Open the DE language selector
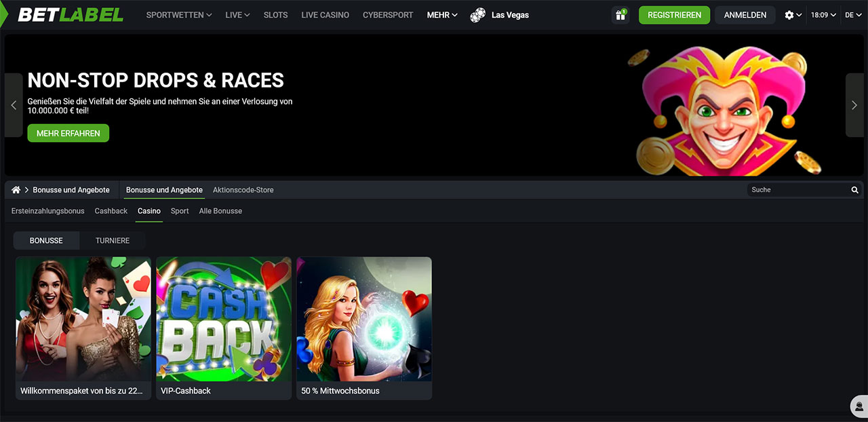The width and height of the screenshot is (868, 422). point(852,15)
